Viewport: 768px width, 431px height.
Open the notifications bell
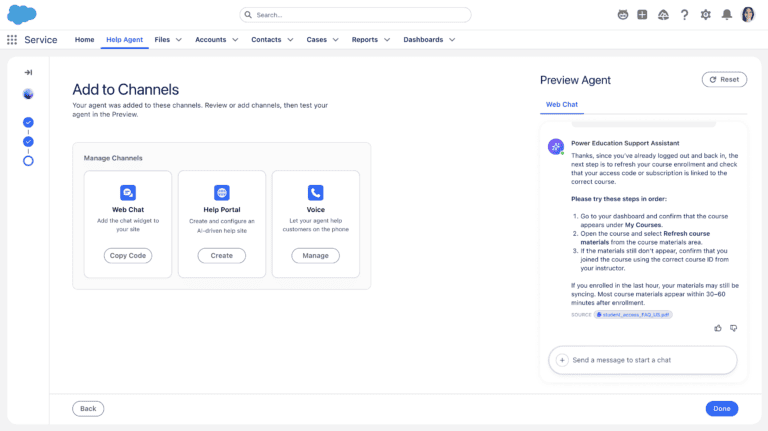pos(727,15)
